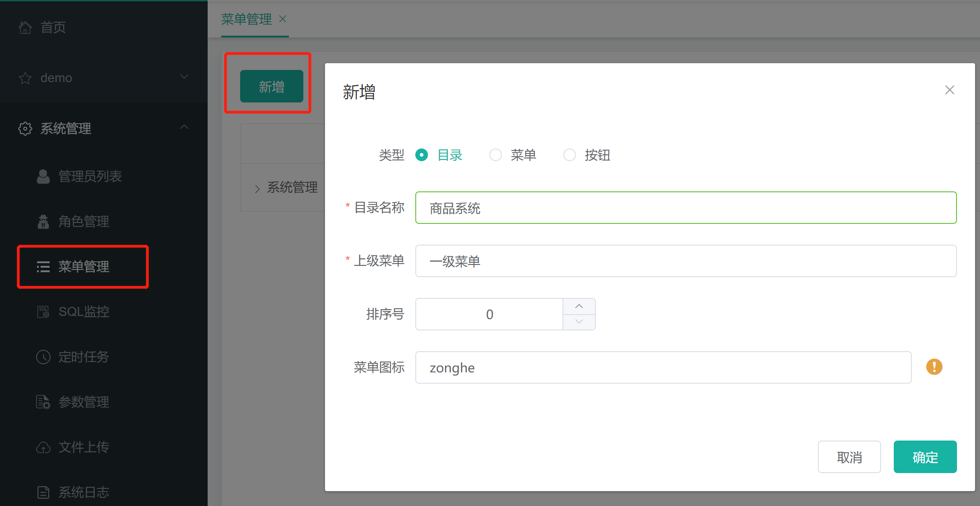980x506 pixels.
Task: Close the 新增 dialog with X
Action: click(x=950, y=90)
